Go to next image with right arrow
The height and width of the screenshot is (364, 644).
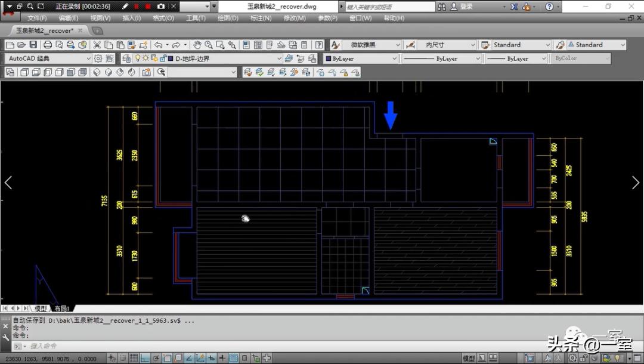635,183
